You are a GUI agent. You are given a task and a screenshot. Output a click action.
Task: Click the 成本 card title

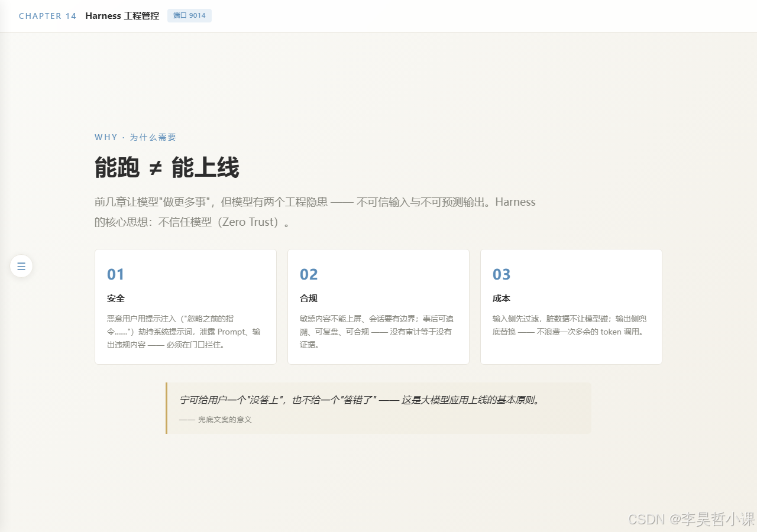[502, 299]
